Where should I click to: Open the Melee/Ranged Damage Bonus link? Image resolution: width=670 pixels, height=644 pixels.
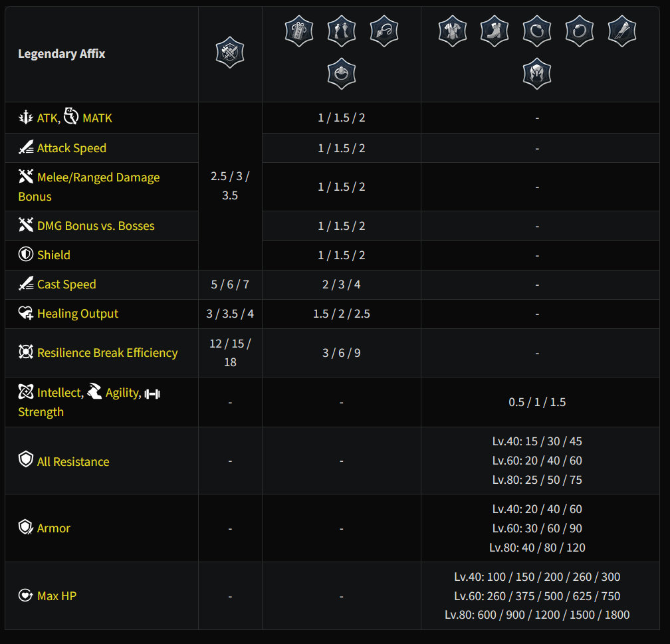[x=89, y=187]
